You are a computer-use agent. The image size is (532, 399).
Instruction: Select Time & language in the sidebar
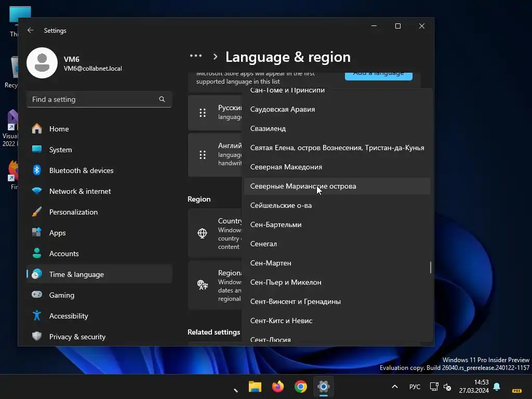click(99, 274)
